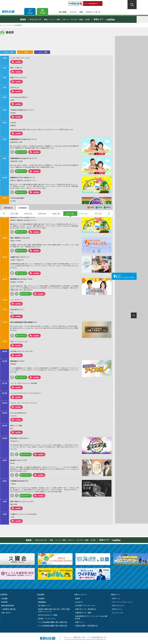The height and width of the screenshot is (644, 148).
Task: Expand 続きを読む for 14:30 山田啓二 program
Action: [13, 268]
